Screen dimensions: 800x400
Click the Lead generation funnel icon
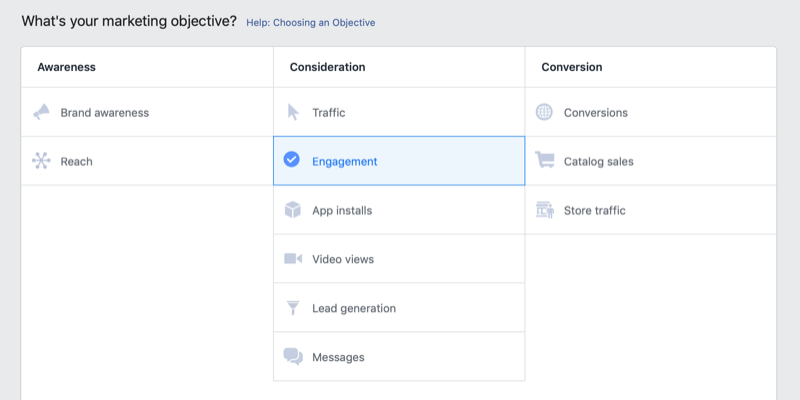tap(293, 308)
